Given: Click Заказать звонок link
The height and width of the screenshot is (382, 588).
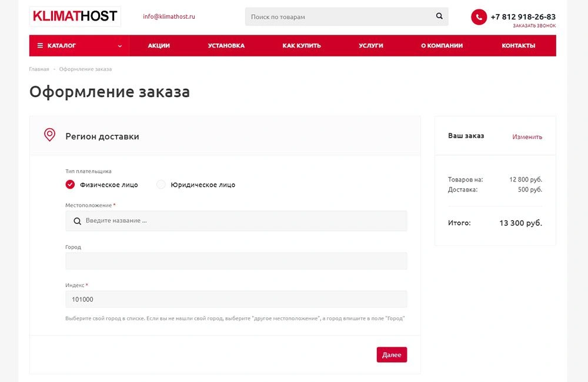Looking at the screenshot, I should tap(534, 26).
